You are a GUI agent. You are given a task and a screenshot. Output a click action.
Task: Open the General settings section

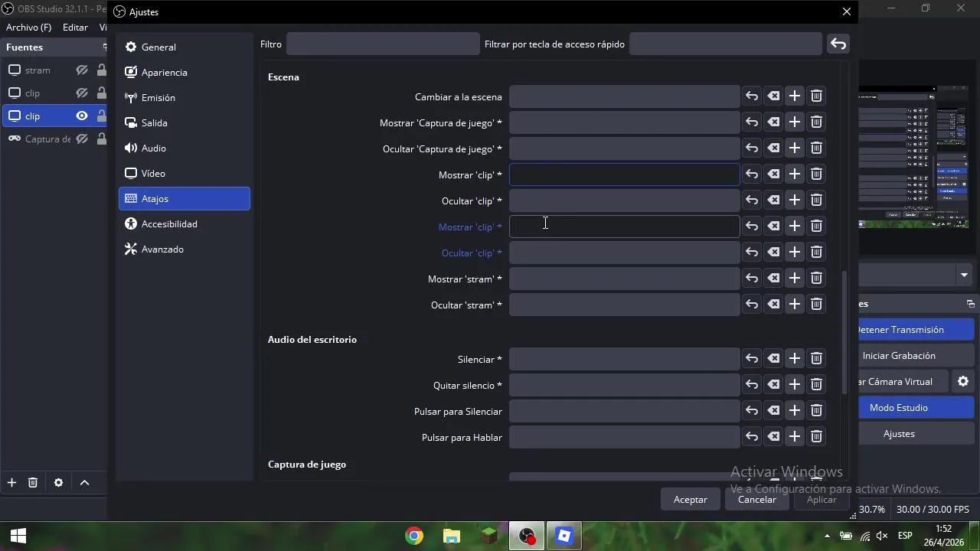click(185, 47)
